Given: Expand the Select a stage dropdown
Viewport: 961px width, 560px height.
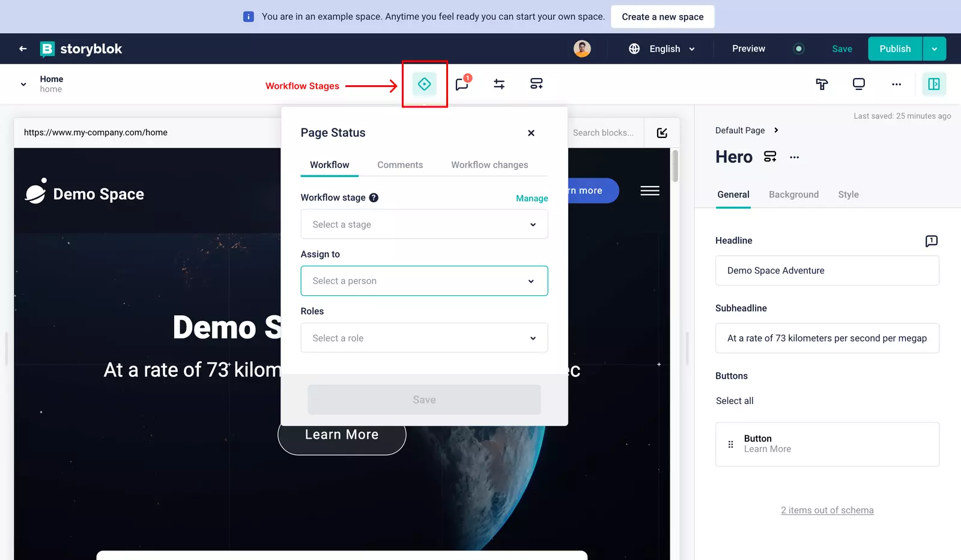Looking at the screenshot, I should [x=424, y=224].
